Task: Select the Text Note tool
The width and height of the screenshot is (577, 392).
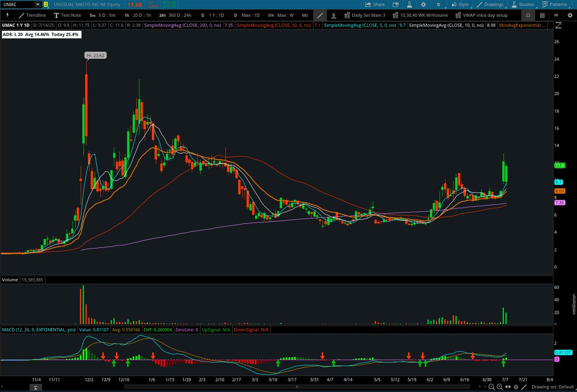Action: 66,15
